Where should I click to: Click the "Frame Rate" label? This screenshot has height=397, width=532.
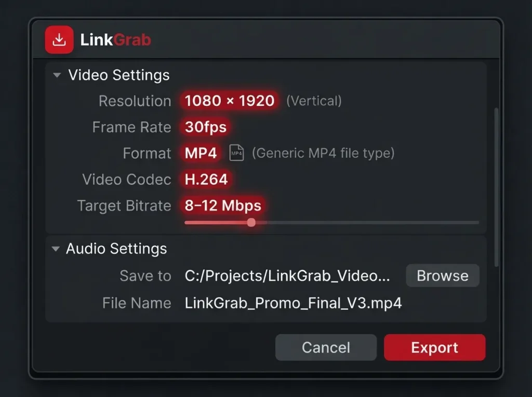(x=131, y=127)
